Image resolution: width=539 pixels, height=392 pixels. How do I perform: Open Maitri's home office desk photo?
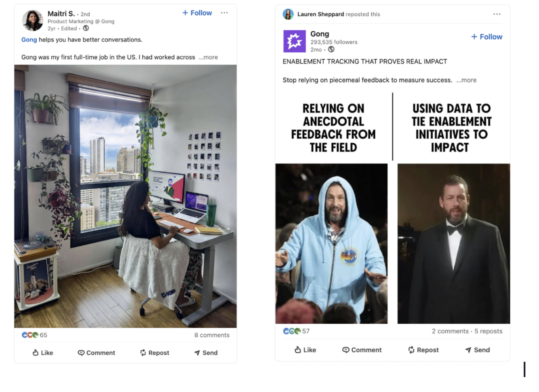(x=125, y=196)
